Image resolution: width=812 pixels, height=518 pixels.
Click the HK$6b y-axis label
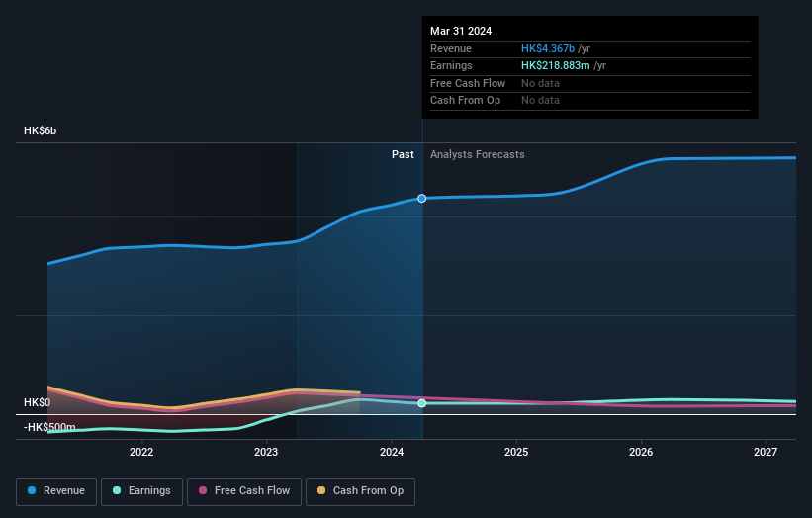coord(40,130)
